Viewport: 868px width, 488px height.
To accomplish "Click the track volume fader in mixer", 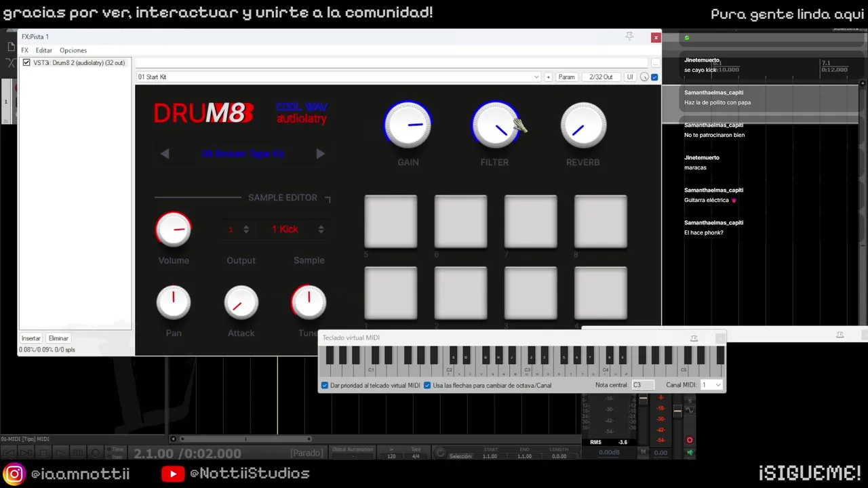I will (x=677, y=410).
